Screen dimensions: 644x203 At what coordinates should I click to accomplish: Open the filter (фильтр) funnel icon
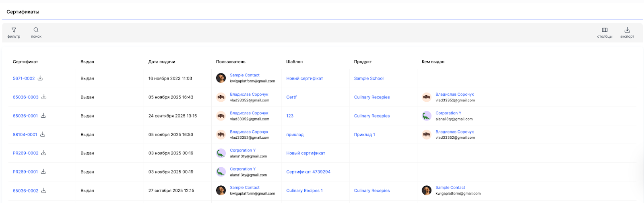click(x=14, y=30)
